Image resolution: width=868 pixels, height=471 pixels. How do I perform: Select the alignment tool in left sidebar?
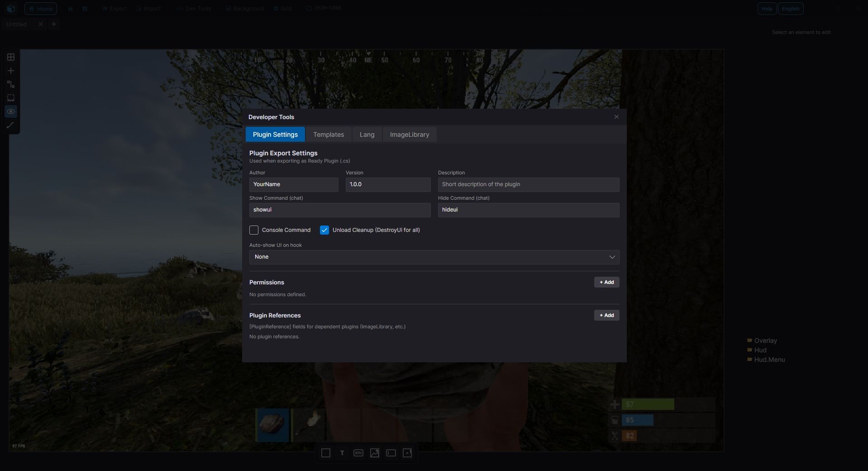coord(10,84)
